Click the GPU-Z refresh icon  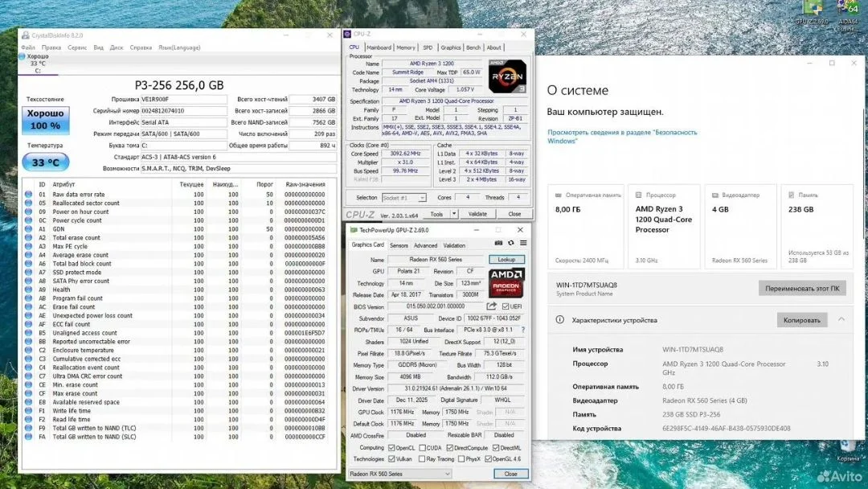(x=511, y=243)
